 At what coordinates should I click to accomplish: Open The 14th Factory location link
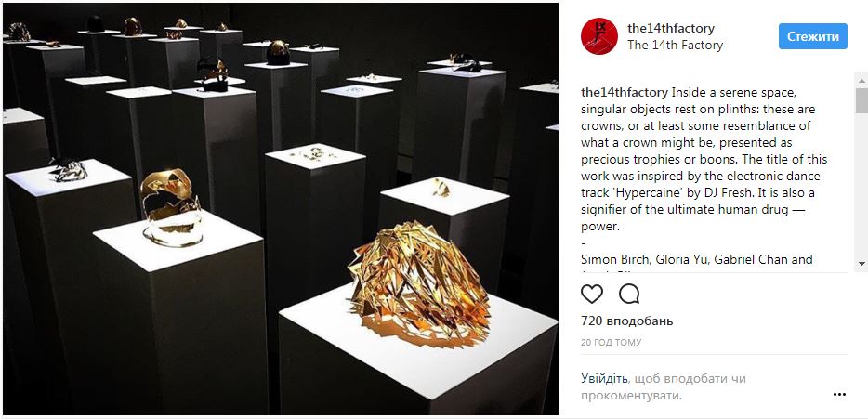(x=675, y=46)
